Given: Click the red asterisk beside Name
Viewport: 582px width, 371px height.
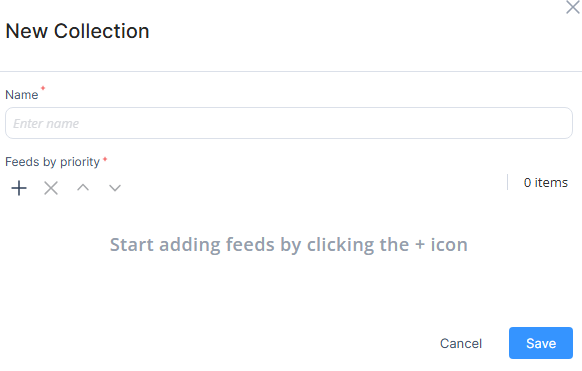Looking at the screenshot, I should [43, 88].
